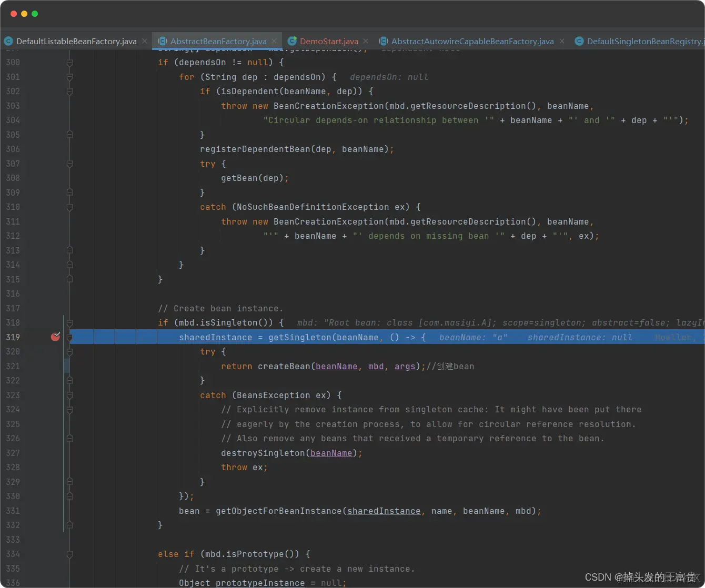This screenshot has height=588, width=705.
Task: Click line number 308 in the gutter
Action: pos(13,178)
